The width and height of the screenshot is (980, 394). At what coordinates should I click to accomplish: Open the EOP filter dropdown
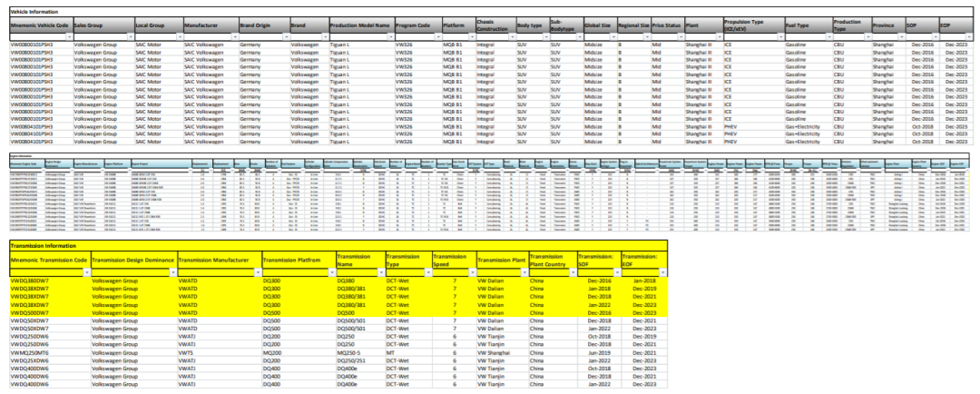click(x=969, y=37)
